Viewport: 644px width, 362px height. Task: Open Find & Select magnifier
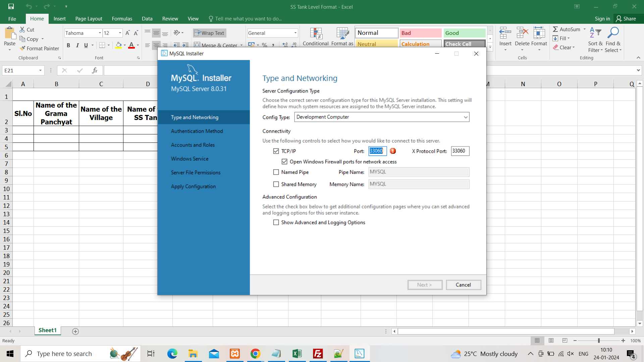(x=613, y=39)
